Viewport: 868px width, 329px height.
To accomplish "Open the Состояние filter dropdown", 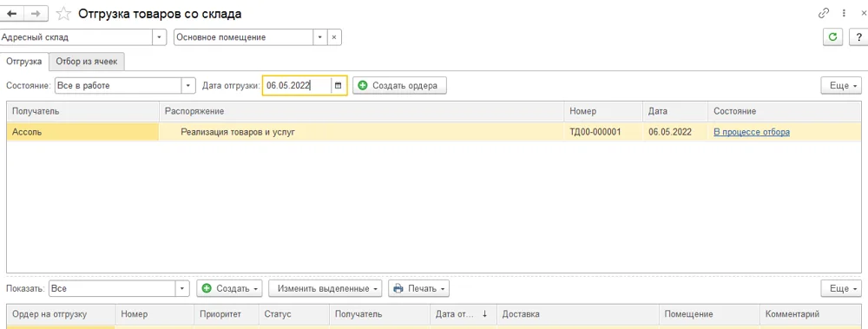I will (189, 86).
